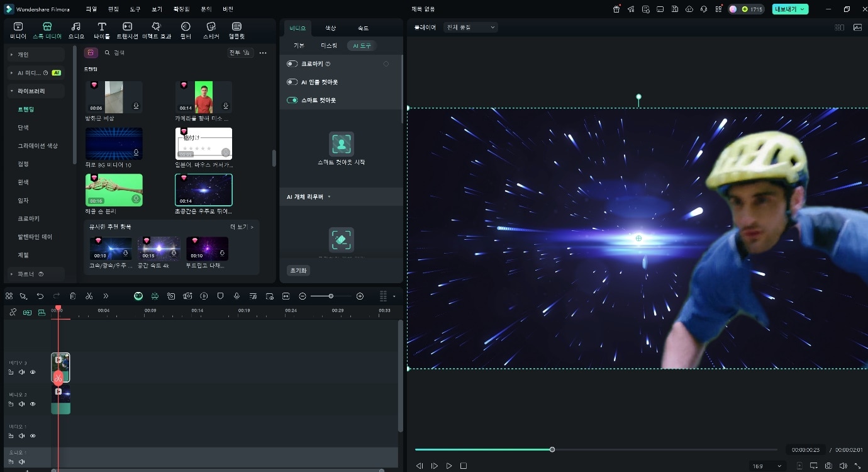Open the 스티커 (Stickers) panel icon
868x472 pixels.
point(211,30)
